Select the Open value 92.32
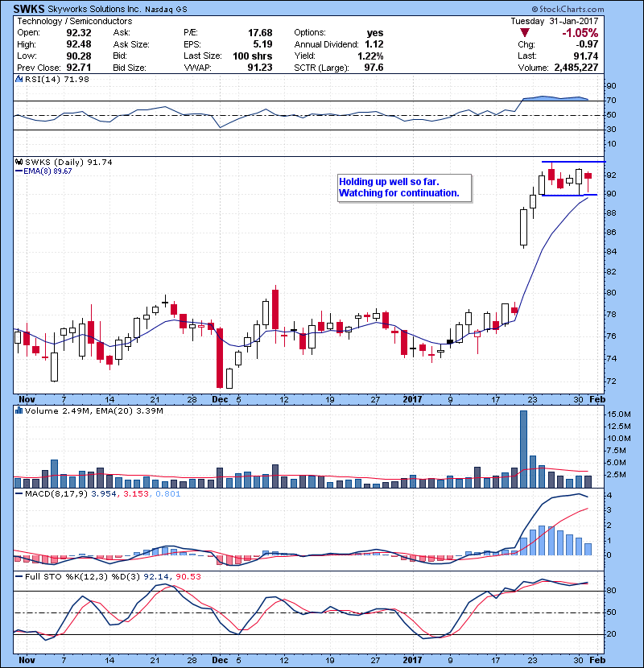 pyautogui.click(x=78, y=33)
